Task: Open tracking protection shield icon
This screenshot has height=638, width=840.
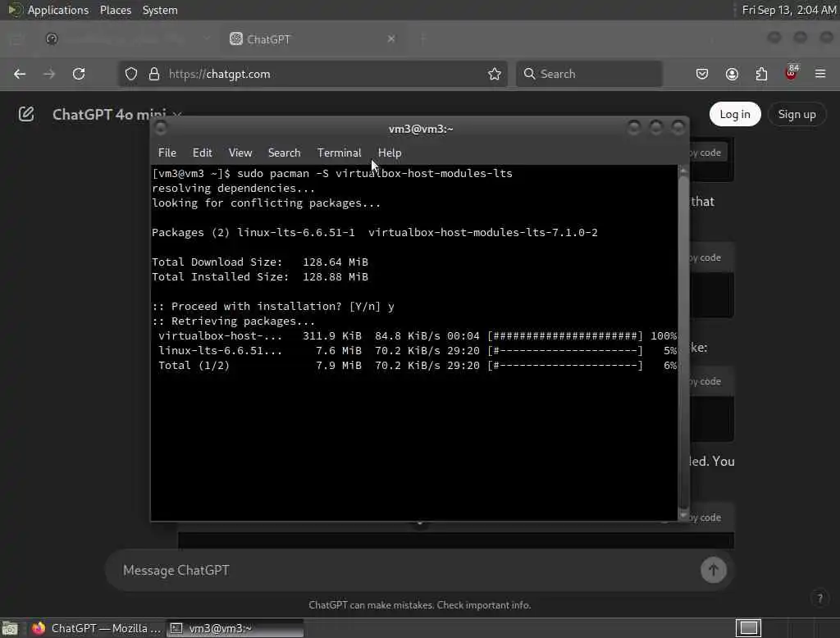Action: point(131,74)
